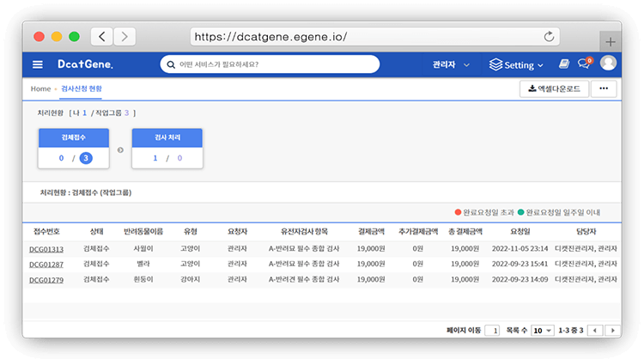Open the chat notifications icon

(584, 64)
